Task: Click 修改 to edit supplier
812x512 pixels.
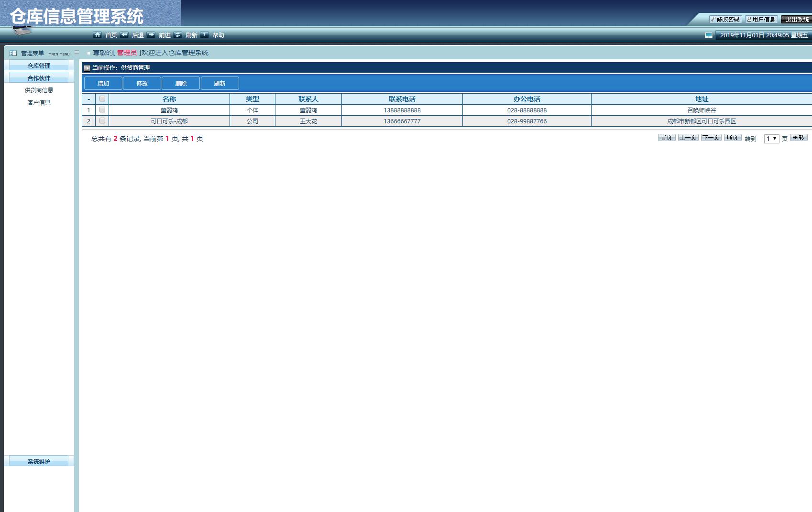Action: [x=142, y=83]
